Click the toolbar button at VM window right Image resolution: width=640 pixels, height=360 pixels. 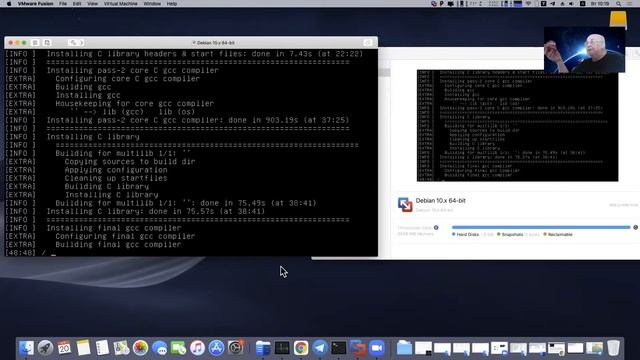pos(367,42)
